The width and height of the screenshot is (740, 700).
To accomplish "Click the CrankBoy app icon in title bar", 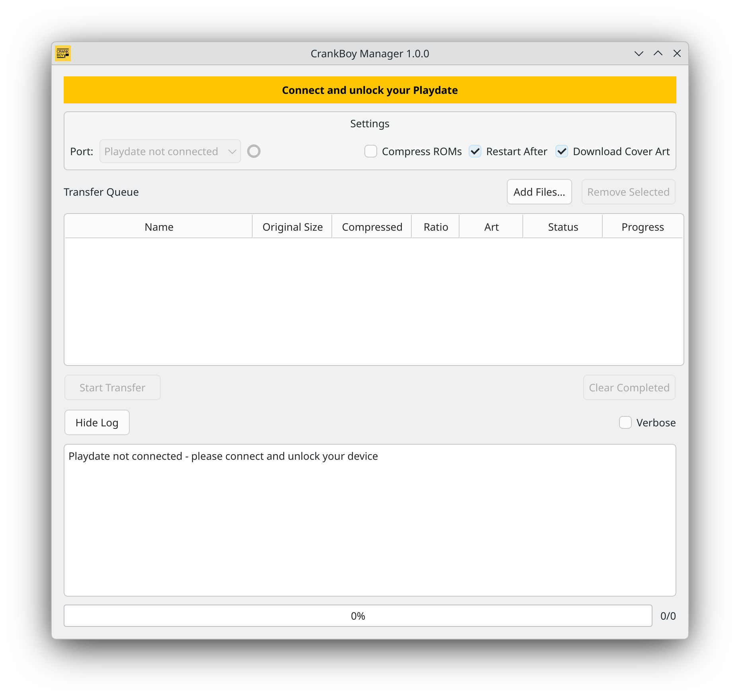I will coord(63,53).
